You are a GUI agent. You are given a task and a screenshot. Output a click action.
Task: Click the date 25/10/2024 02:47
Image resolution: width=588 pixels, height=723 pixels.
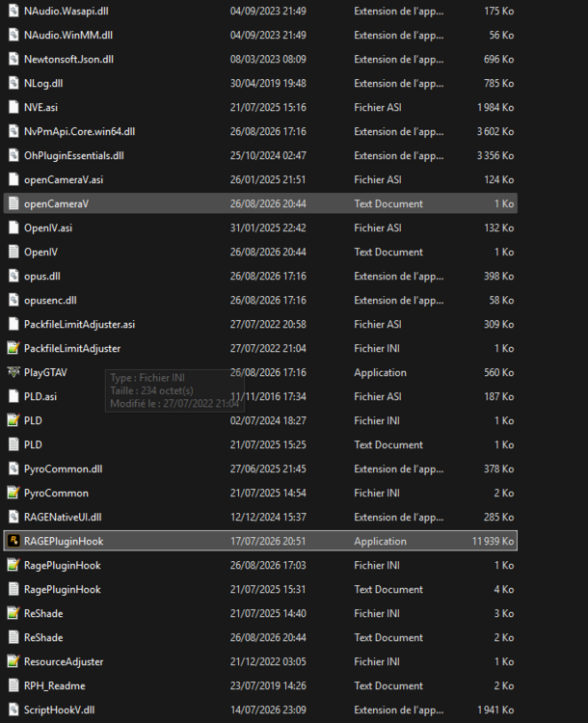click(x=268, y=155)
